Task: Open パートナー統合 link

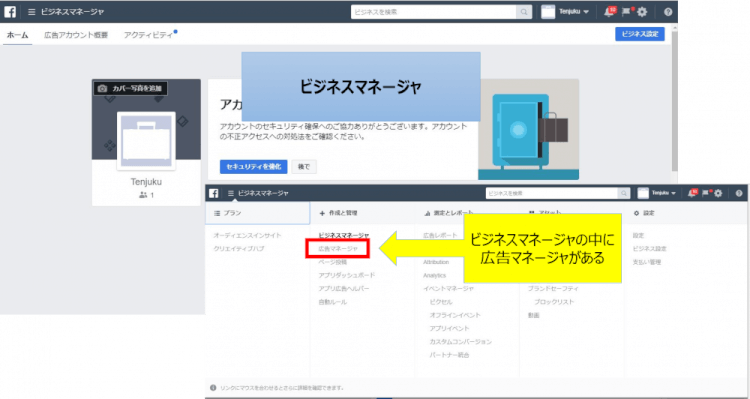Action: [449, 355]
